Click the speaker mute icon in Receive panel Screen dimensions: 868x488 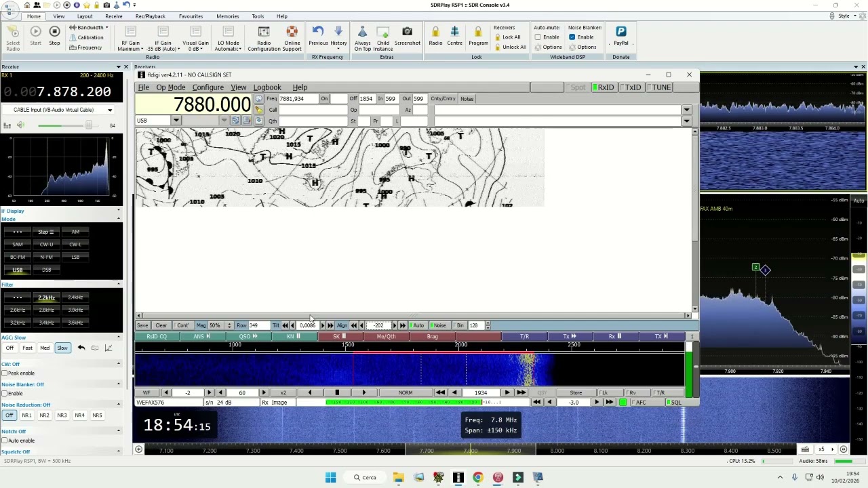point(20,125)
